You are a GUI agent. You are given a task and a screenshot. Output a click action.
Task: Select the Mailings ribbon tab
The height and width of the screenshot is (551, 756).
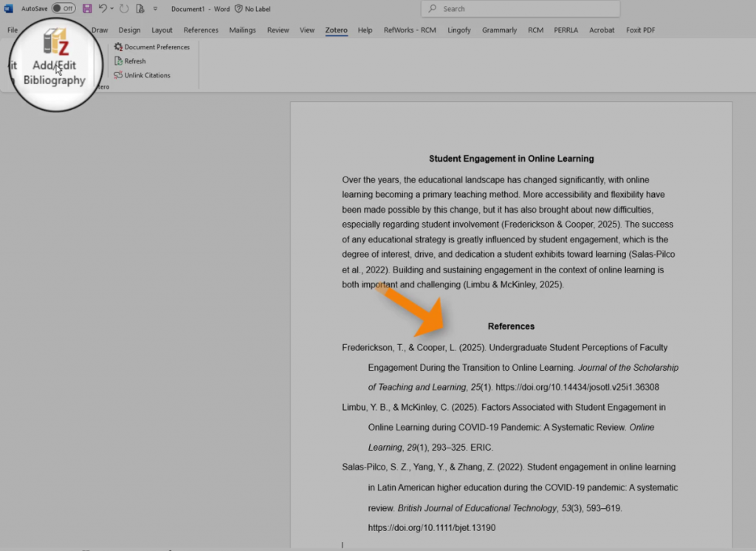pyautogui.click(x=242, y=30)
